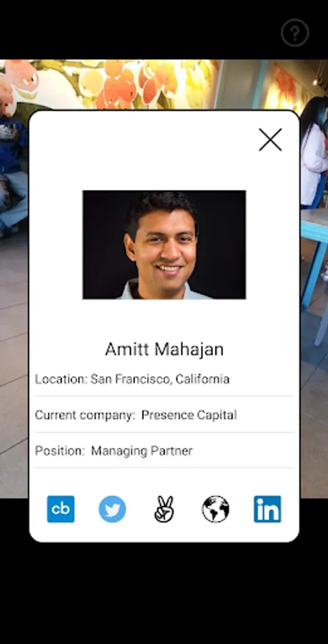Open the website globe icon

tap(216, 509)
